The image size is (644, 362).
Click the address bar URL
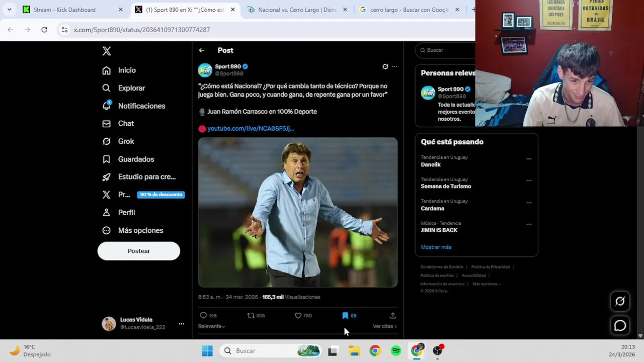pyautogui.click(x=142, y=30)
